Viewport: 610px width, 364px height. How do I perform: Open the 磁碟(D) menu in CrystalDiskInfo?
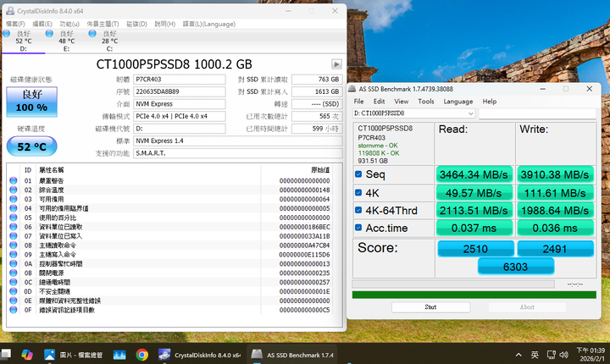pyautogui.click(x=136, y=24)
